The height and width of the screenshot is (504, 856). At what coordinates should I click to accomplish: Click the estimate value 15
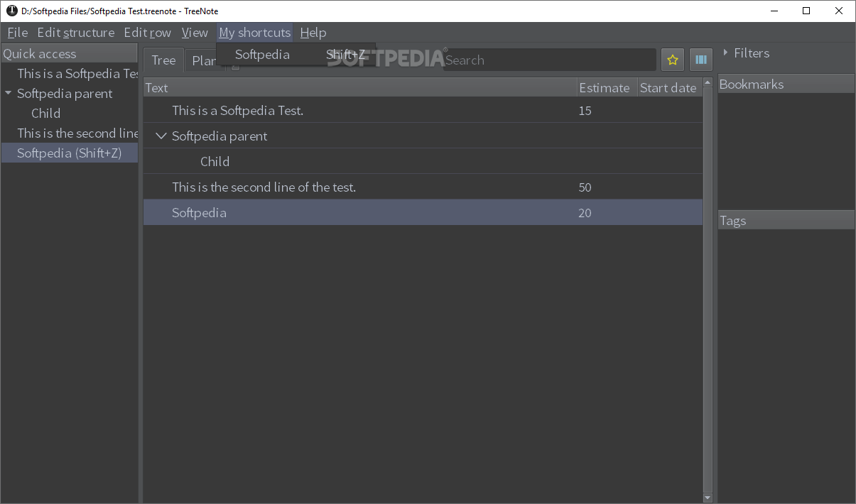[x=585, y=111]
